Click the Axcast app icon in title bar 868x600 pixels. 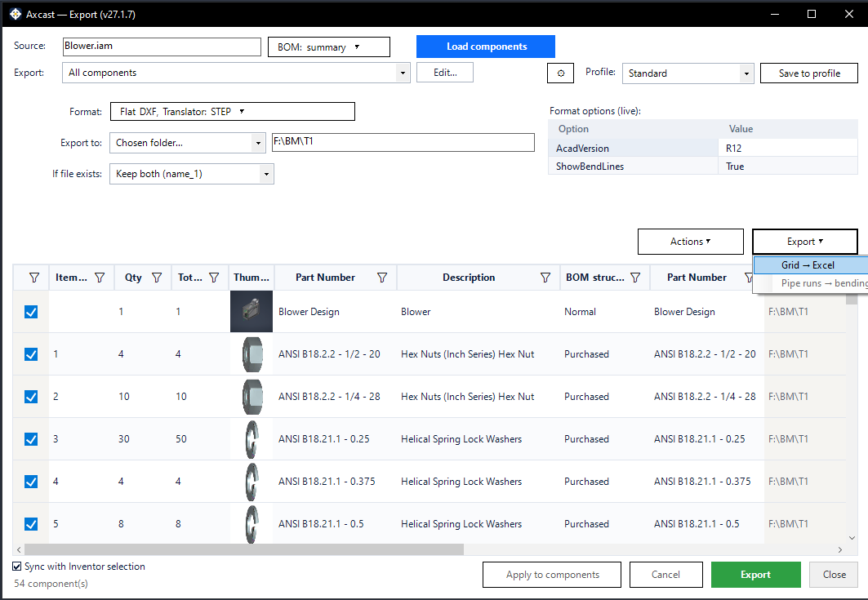click(x=16, y=14)
